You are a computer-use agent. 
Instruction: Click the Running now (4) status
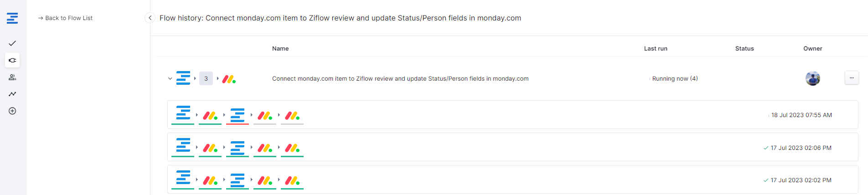pyautogui.click(x=675, y=78)
